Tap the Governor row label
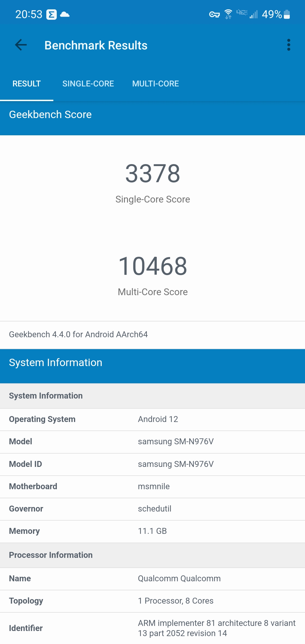 click(26, 509)
